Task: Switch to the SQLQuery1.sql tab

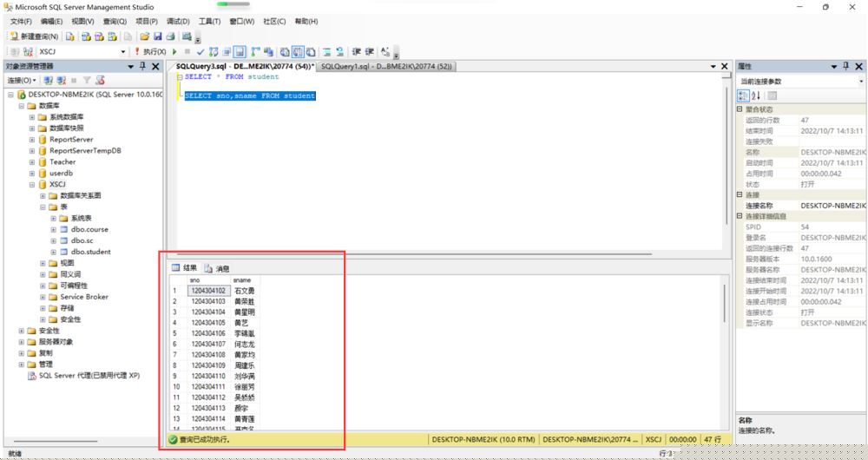Action: click(386, 66)
